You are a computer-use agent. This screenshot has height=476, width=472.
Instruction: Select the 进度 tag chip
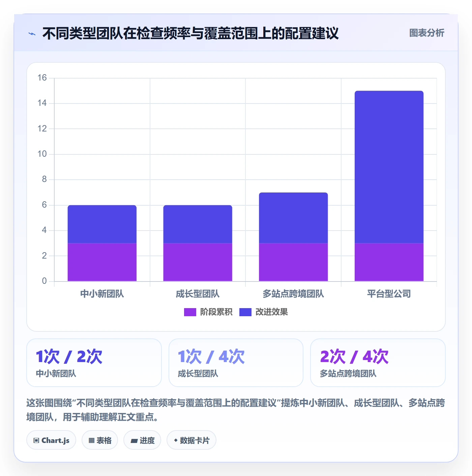[x=142, y=440]
